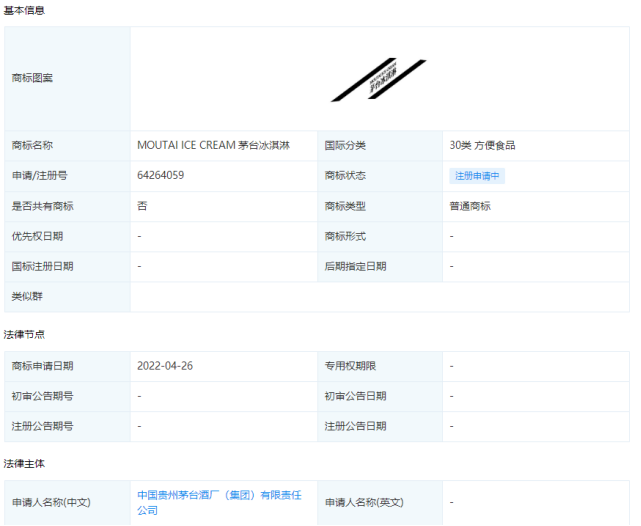Click the 是否共有商标 field label
Screen dimensions: 641x526
coord(42,206)
